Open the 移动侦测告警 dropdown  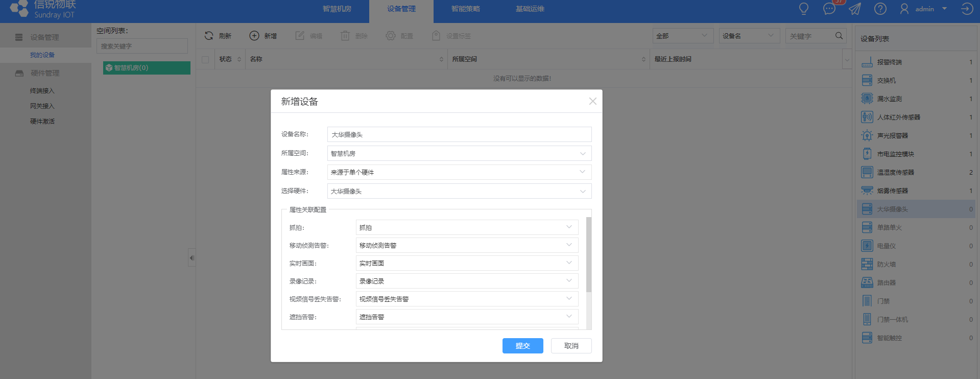(467, 245)
